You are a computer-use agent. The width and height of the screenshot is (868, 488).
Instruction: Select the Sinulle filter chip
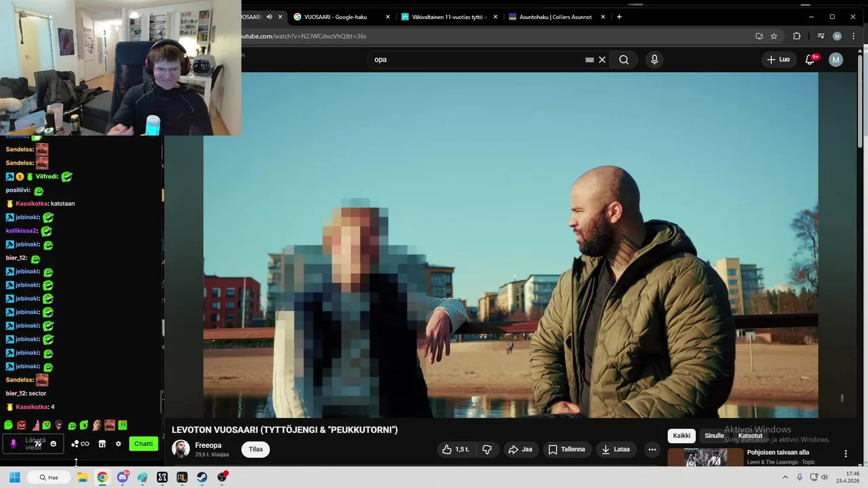pyautogui.click(x=714, y=436)
